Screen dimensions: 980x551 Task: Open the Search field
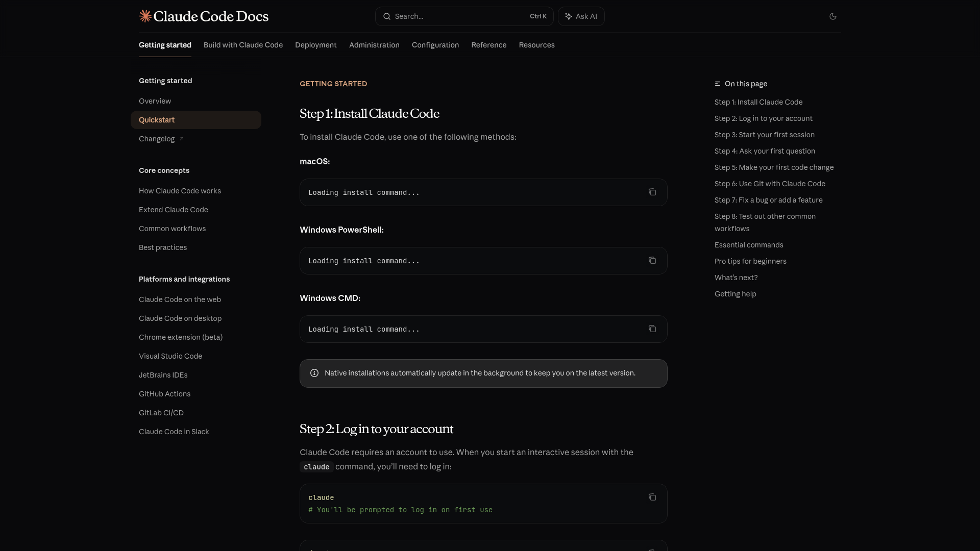point(464,16)
